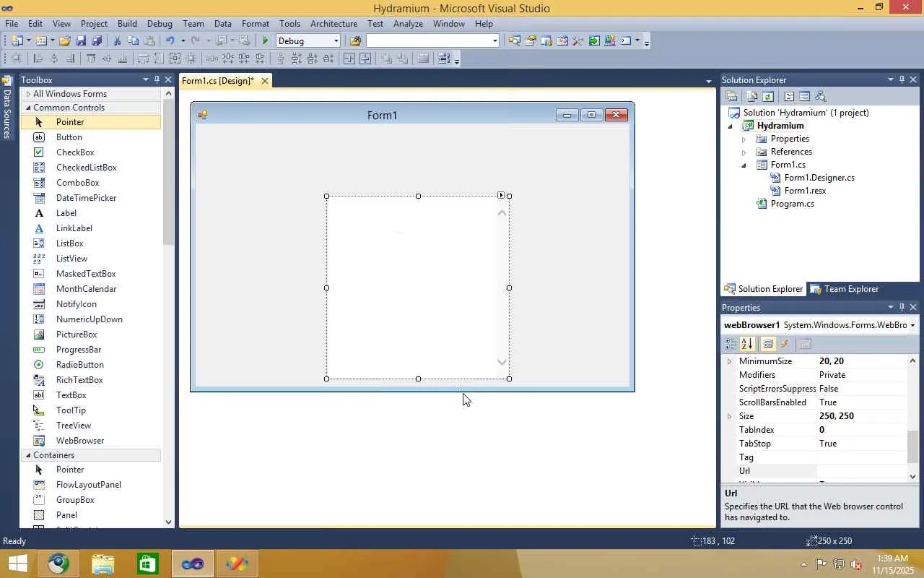924x578 pixels.
Task: Undo the last action via toolbar arrow
Action: [170, 40]
